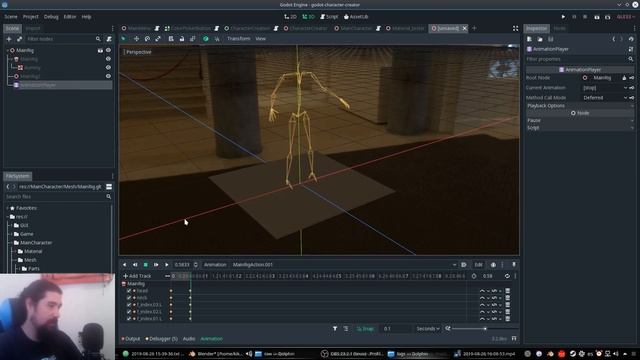Image resolution: width=640 pixels, height=360 pixels.
Task: Delete the head track with trash icon
Action: (x=508, y=291)
